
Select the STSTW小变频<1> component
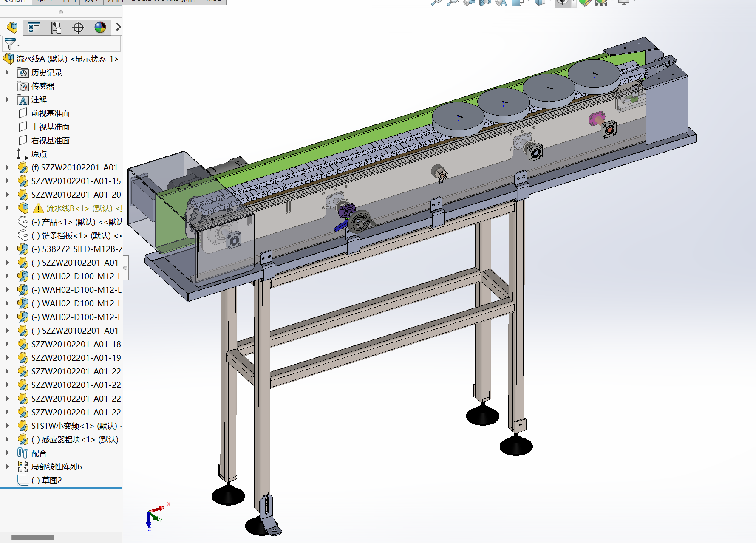74,426
